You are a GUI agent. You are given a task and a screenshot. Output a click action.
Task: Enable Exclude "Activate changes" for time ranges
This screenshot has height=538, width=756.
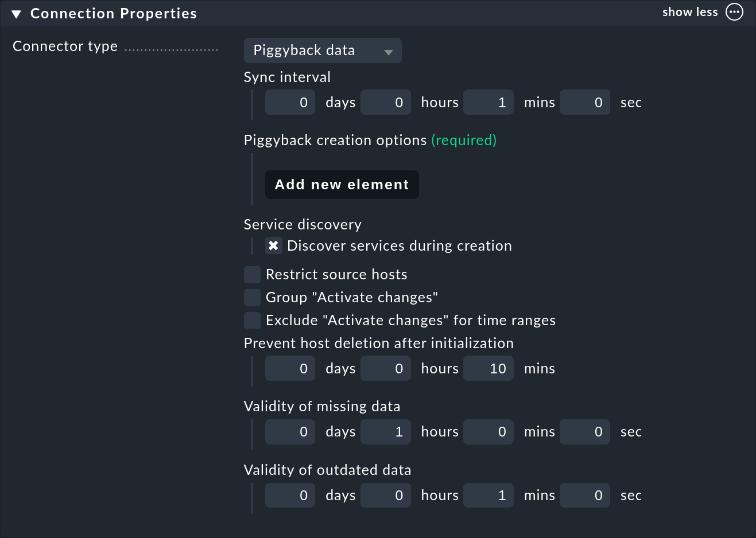point(252,320)
